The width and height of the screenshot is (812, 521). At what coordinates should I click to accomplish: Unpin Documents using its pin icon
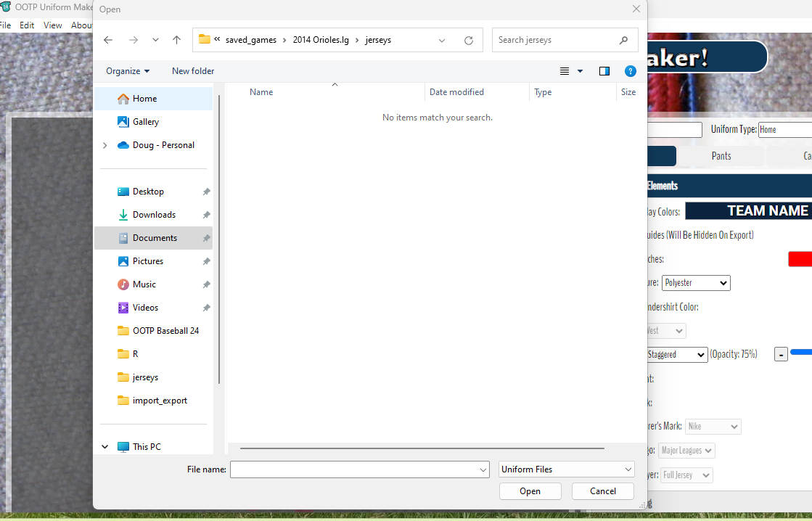[206, 238]
